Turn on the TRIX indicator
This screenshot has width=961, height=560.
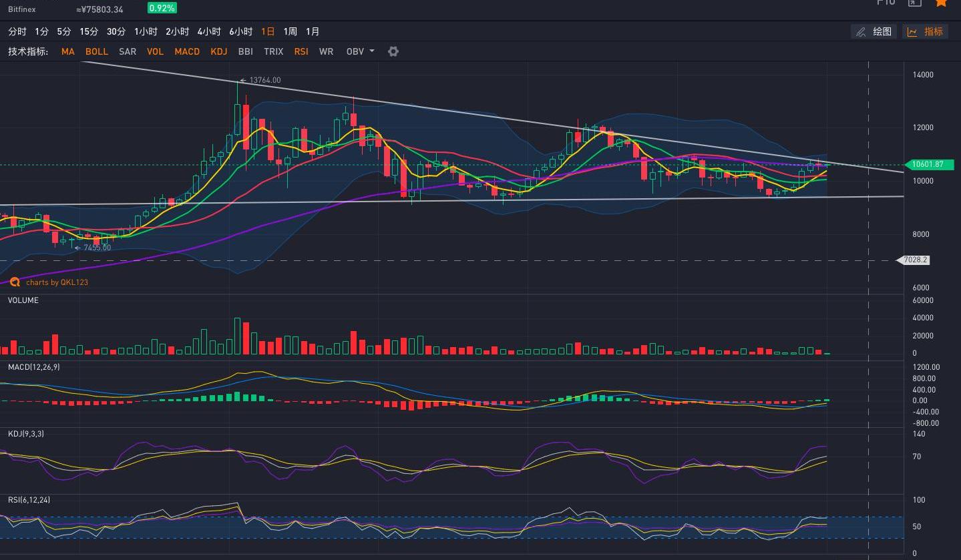point(273,51)
